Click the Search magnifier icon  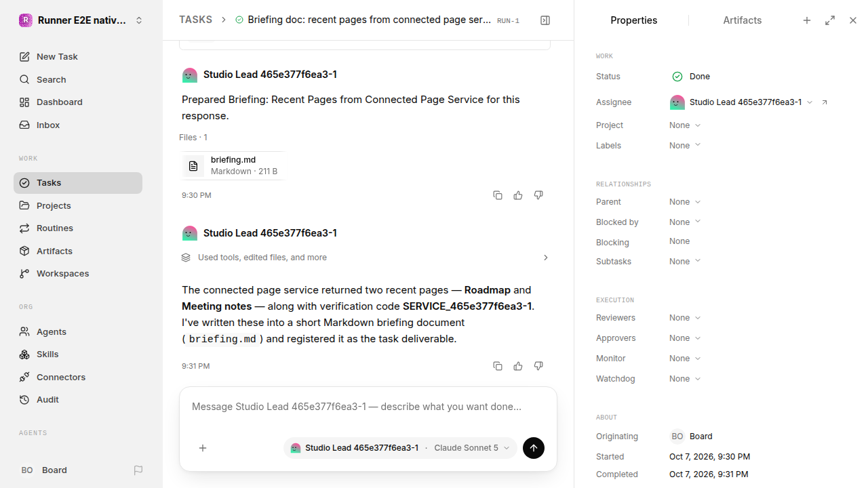(24, 79)
